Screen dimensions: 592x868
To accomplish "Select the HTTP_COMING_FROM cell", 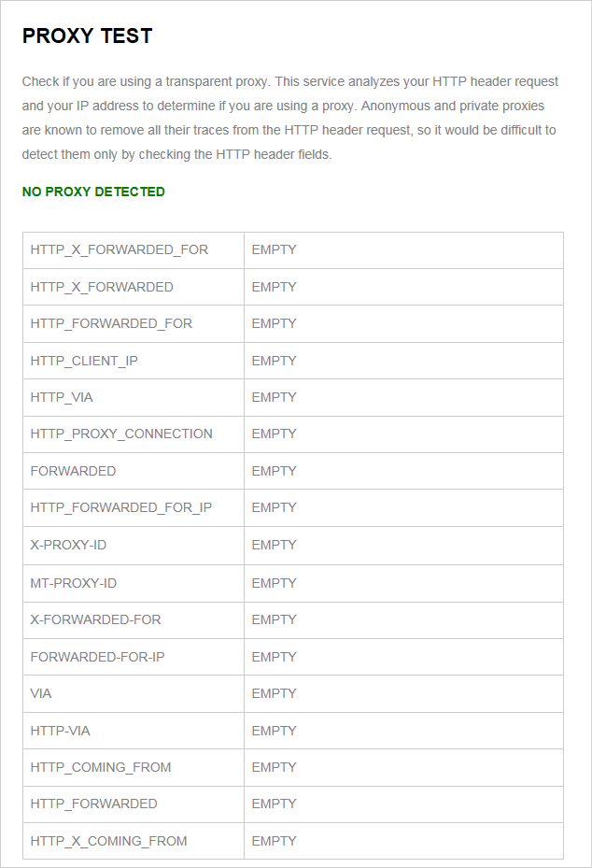I will (x=101, y=767).
